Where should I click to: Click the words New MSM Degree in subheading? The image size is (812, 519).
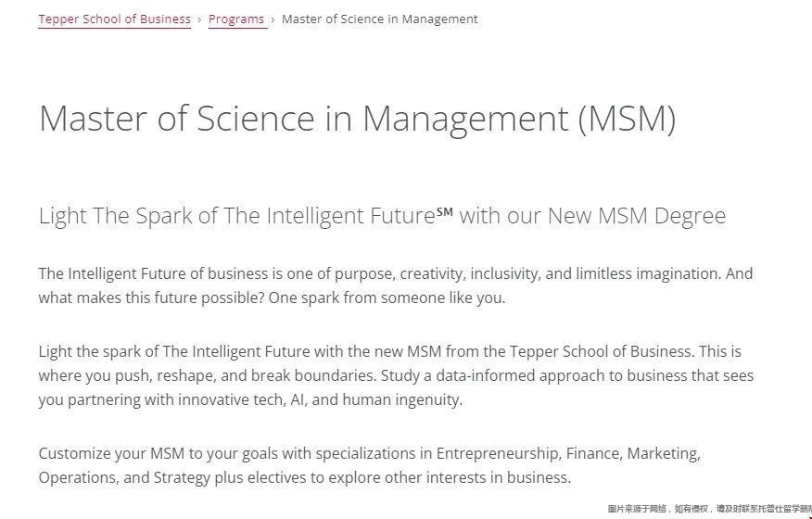click(637, 215)
